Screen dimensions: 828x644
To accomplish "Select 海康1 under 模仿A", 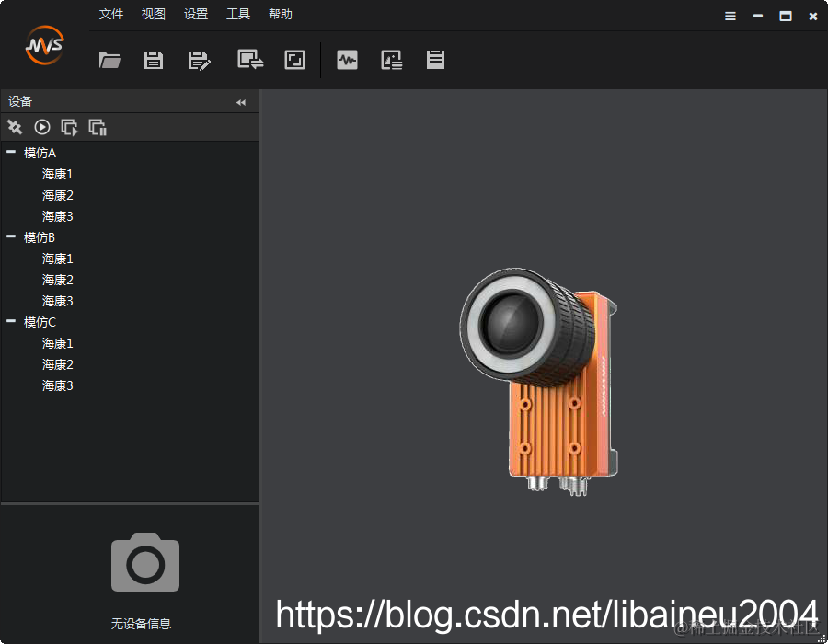I will point(58,174).
